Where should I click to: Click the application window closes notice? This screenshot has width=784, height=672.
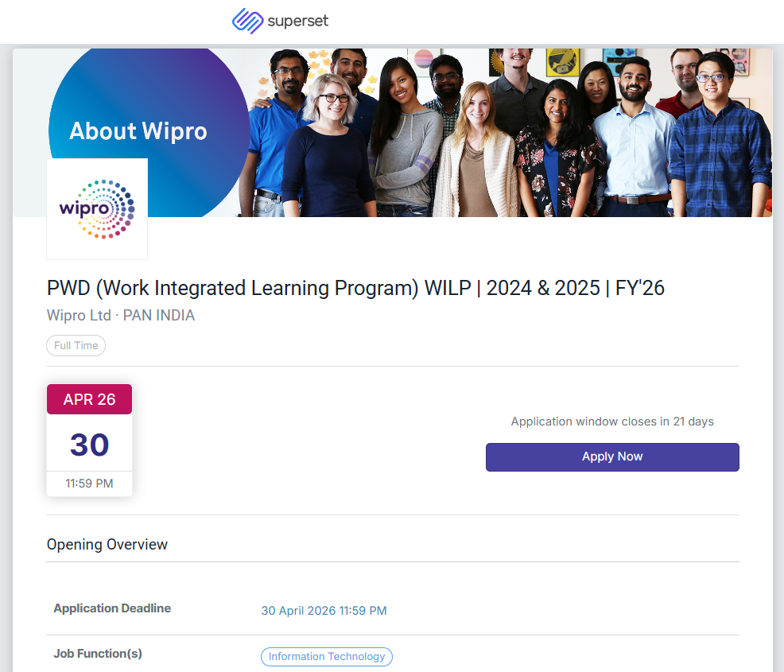612,421
